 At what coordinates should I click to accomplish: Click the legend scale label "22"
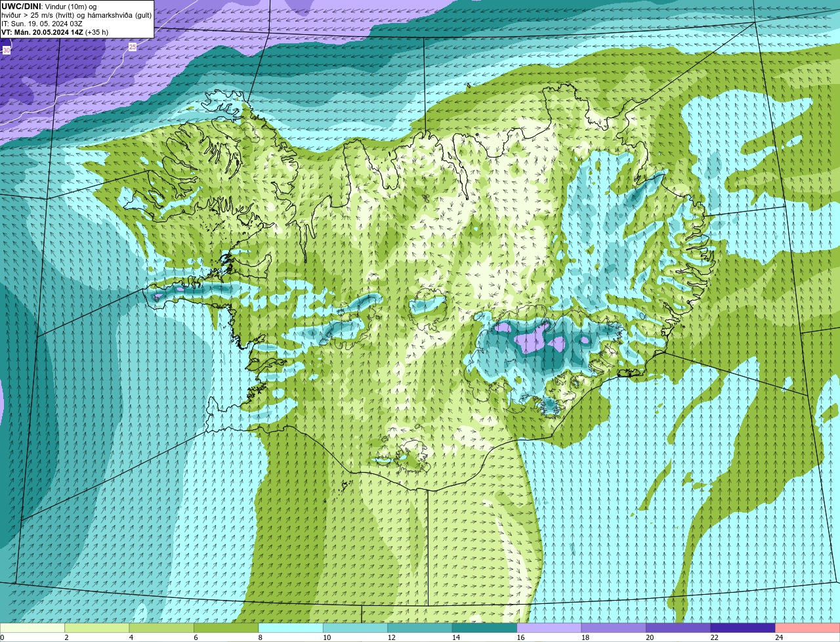point(715,637)
